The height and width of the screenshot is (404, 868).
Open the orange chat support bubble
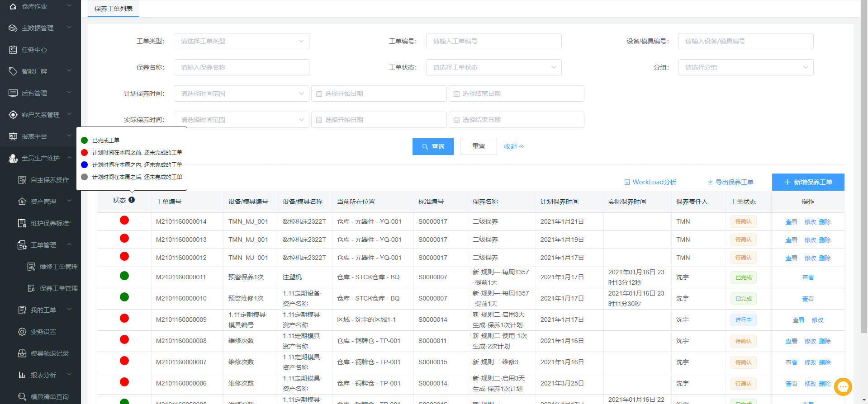[843, 387]
